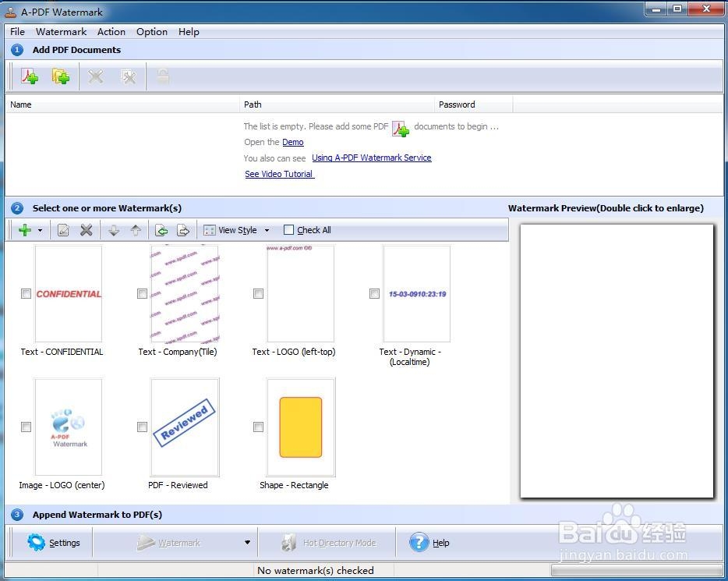Check the Image - LOGO (center) box

coord(26,427)
